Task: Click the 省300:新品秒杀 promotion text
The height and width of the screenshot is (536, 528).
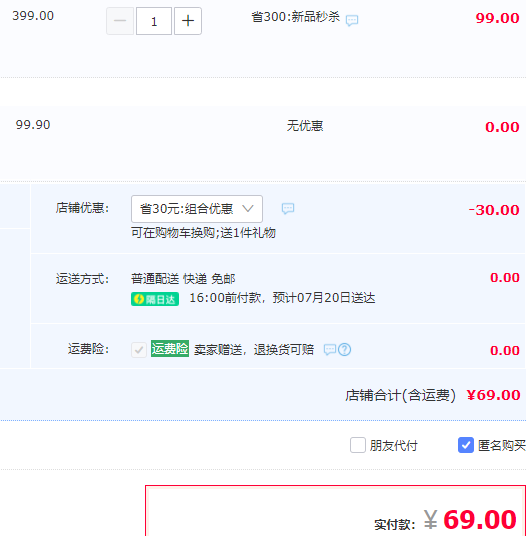Action: click(x=296, y=17)
